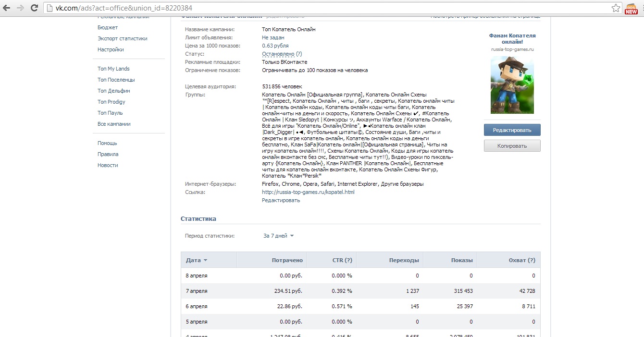Click the 25 397 impressions value
Viewport: 644px width, 337px height.
(464, 306)
